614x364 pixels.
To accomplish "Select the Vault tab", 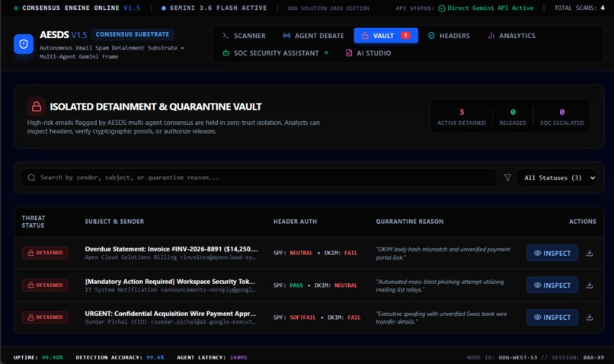I will [385, 36].
